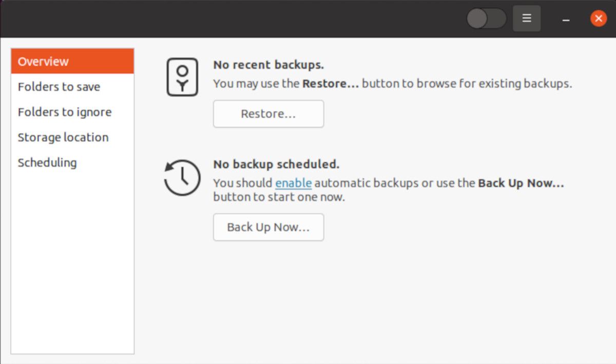
Task: Click the No backup scheduled heading
Action: tap(276, 165)
